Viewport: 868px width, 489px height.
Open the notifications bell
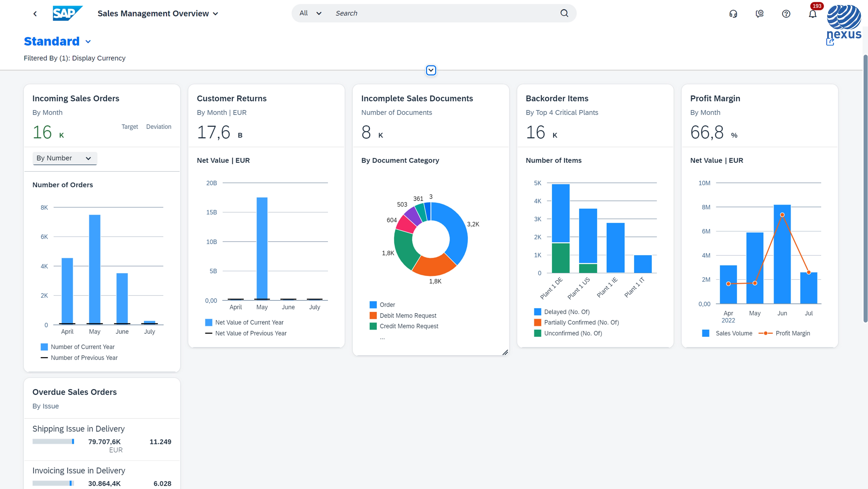pos(812,14)
